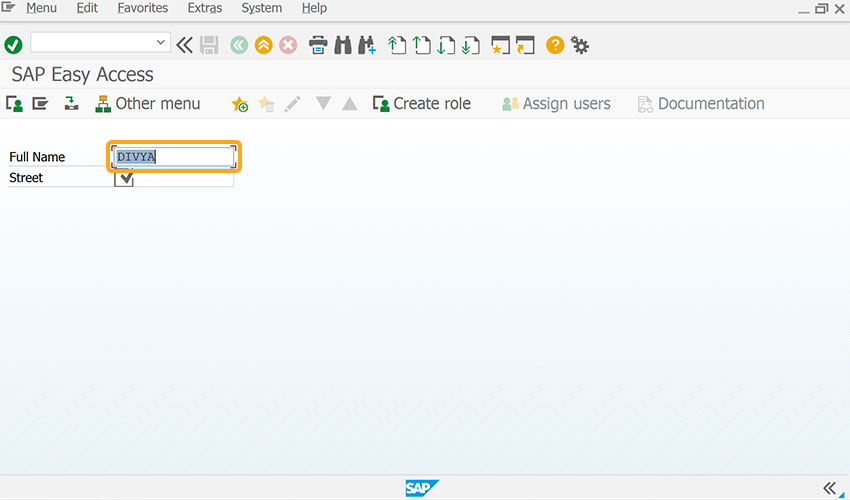The image size is (850, 500).
Task: Click the SAP Menu icon
Action: (x=40, y=104)
